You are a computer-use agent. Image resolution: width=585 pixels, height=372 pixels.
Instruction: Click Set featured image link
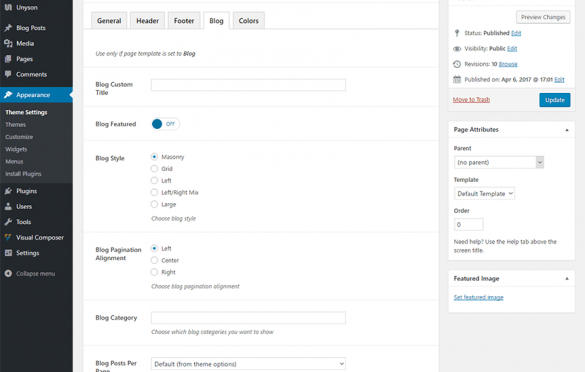pyautogui.click(x=479, y=297)
